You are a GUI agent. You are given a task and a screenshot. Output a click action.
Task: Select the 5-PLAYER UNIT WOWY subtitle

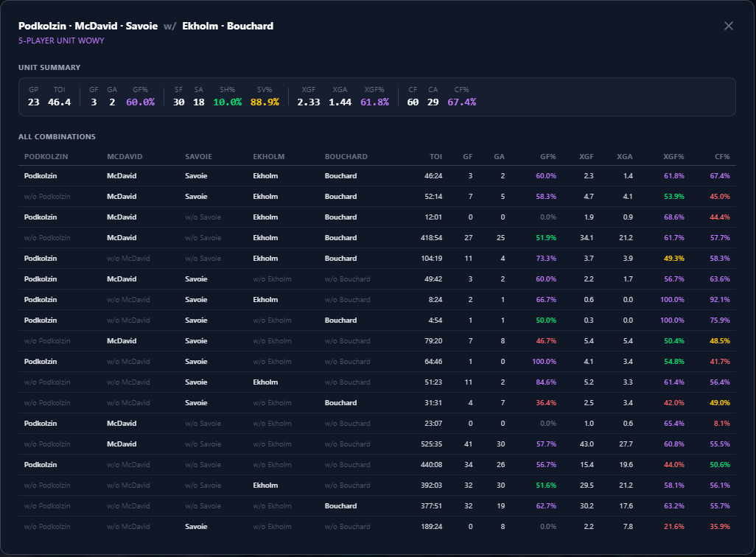61,41
